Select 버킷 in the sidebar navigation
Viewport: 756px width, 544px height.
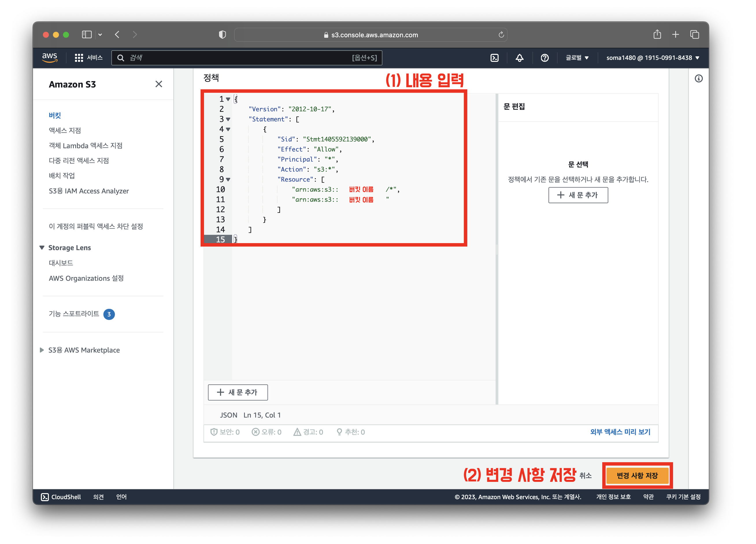(55, 115)
